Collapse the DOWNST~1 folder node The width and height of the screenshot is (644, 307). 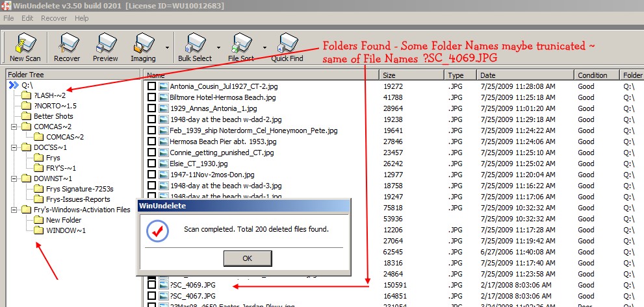[14, 178]
